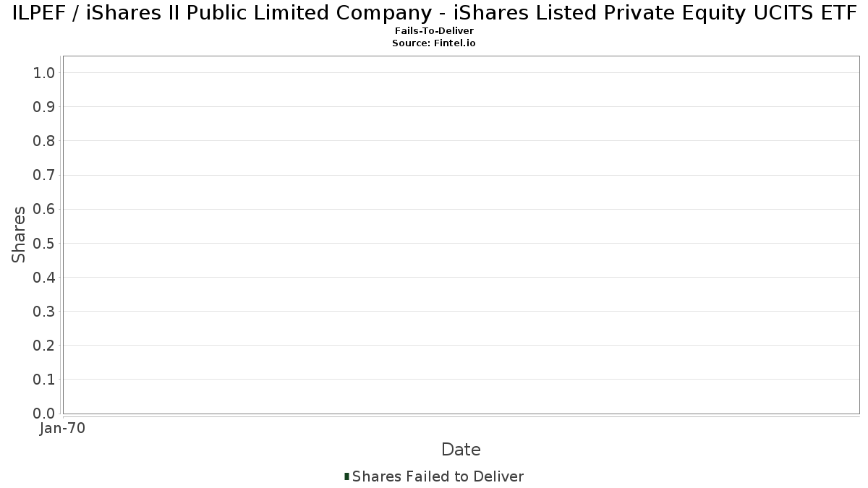
Task: Click the chart title mentioning ILPEF iShares
Action: [434, 13]
